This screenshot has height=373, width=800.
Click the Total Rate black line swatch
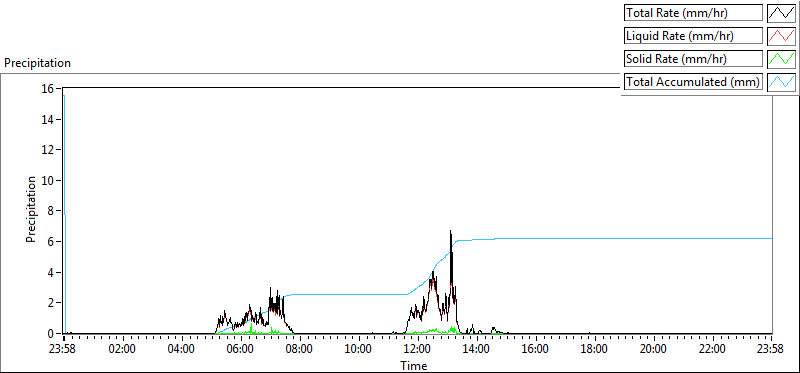(782, 13)
